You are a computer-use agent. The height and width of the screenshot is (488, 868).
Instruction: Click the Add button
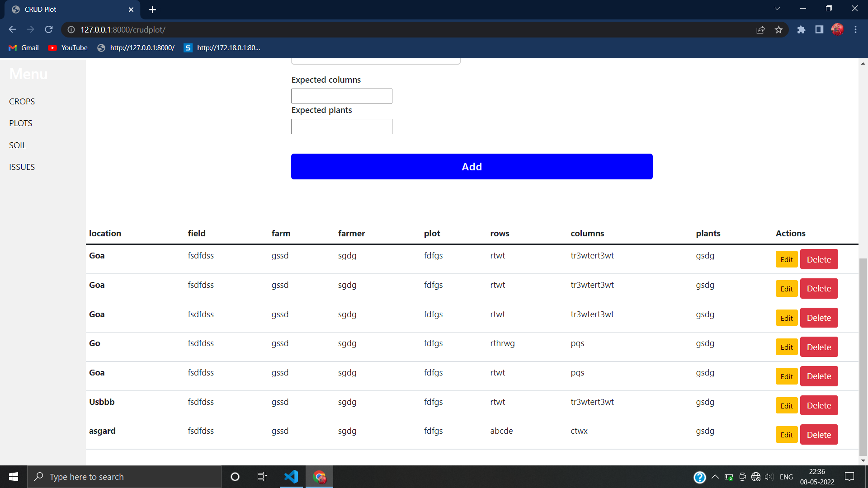pos(472,166)
